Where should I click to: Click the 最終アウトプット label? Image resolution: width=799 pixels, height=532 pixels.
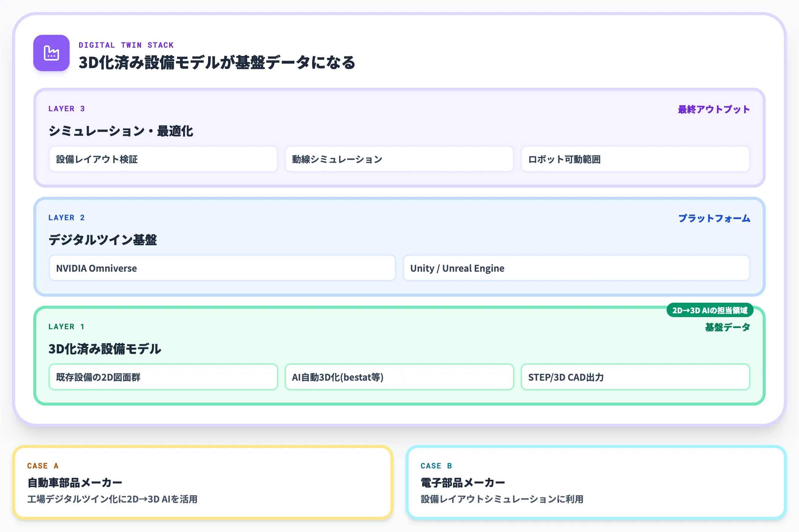click(714, 109)
